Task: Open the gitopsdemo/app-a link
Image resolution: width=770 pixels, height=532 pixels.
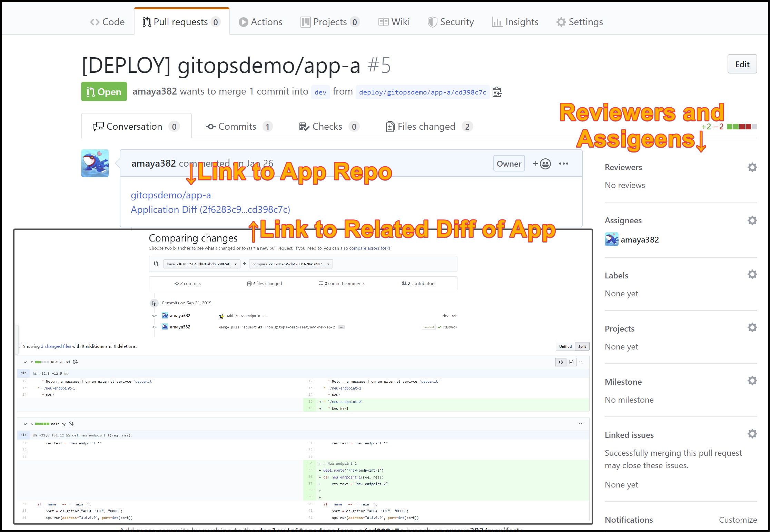Action: [x=170, y=195]
